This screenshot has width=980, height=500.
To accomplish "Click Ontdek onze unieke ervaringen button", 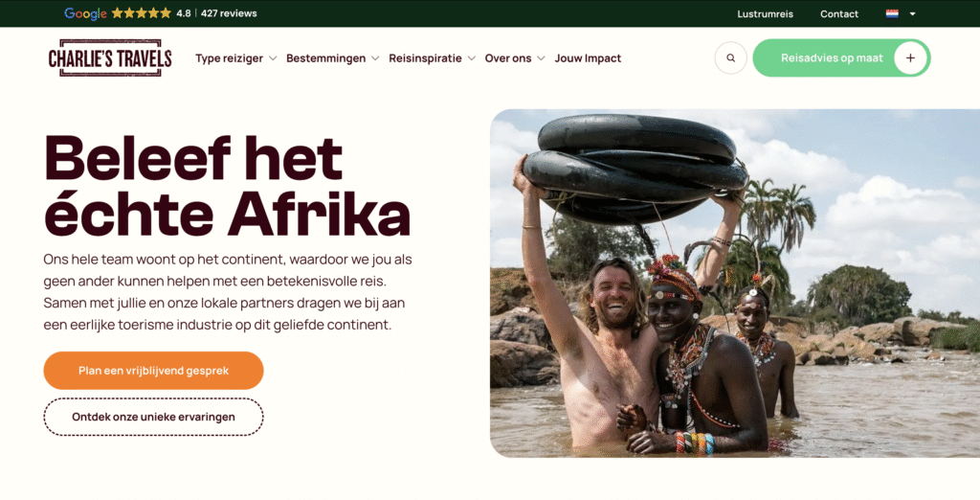I will [154, 417].
